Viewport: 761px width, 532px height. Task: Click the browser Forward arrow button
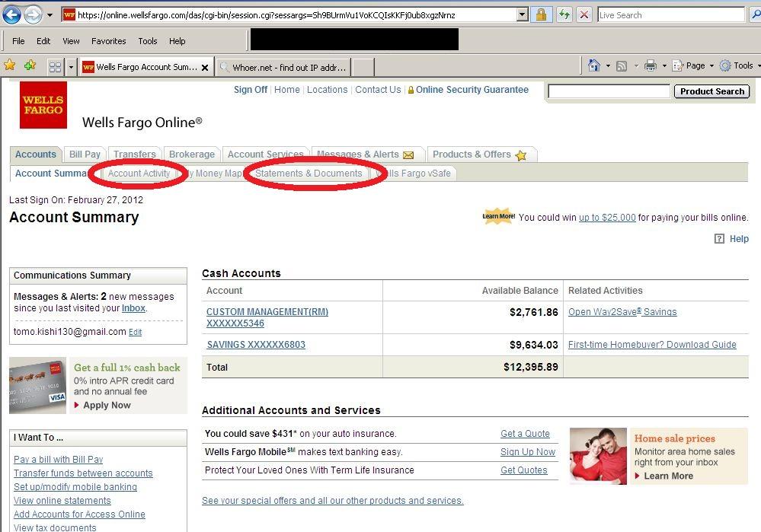pyautogui.click(x=33, y=15)
